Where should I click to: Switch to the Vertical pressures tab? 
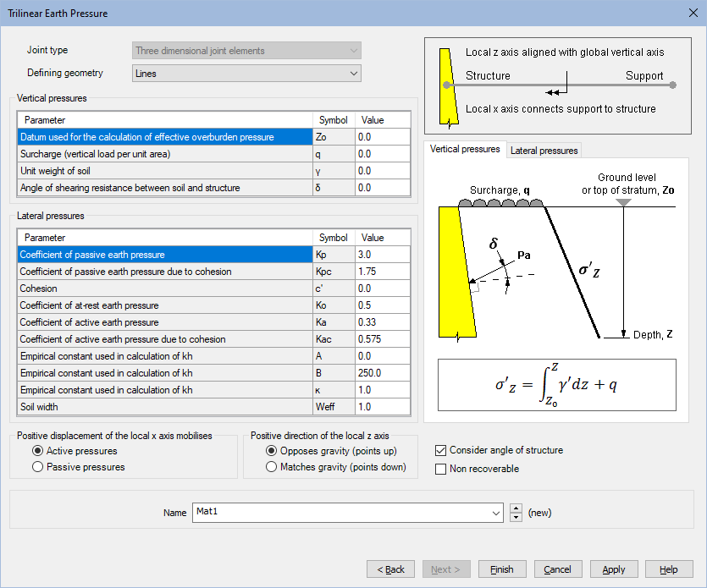click(465, 150)
